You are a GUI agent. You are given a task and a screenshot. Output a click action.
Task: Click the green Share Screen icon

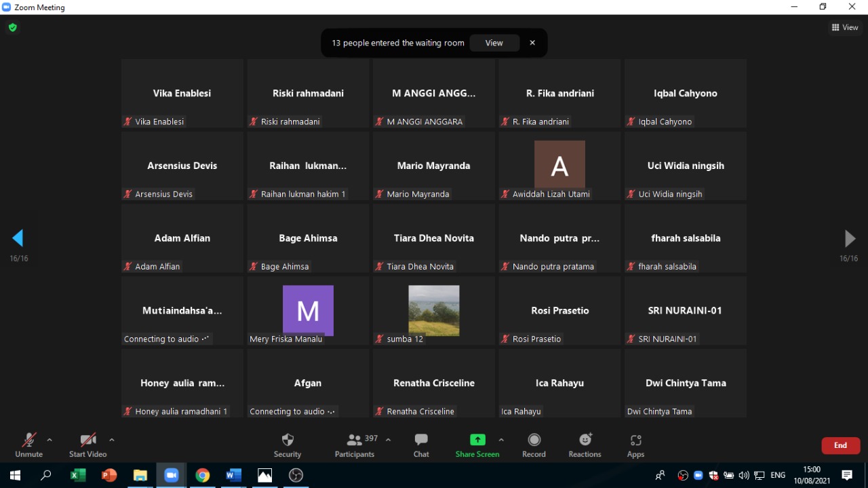tap(477, 440)
